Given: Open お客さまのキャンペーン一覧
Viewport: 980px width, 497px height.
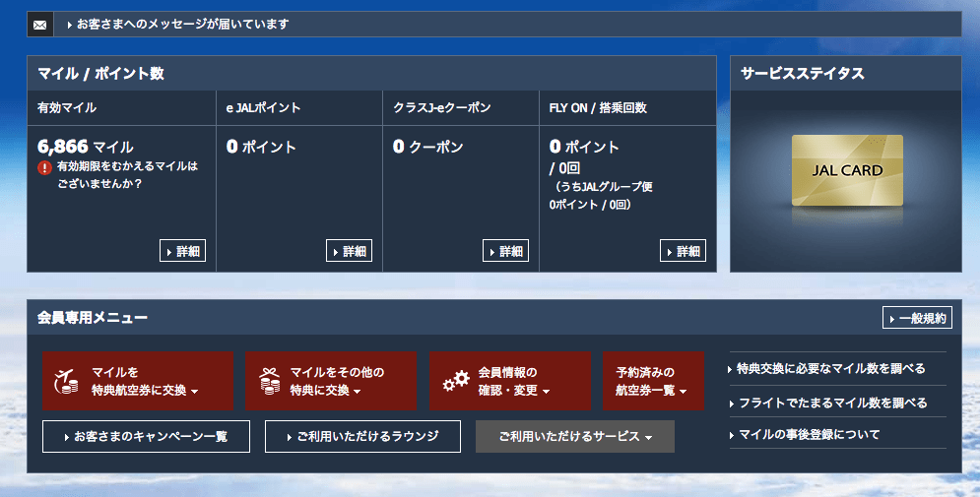Looking at the screenshot, I should pos(146,436).
